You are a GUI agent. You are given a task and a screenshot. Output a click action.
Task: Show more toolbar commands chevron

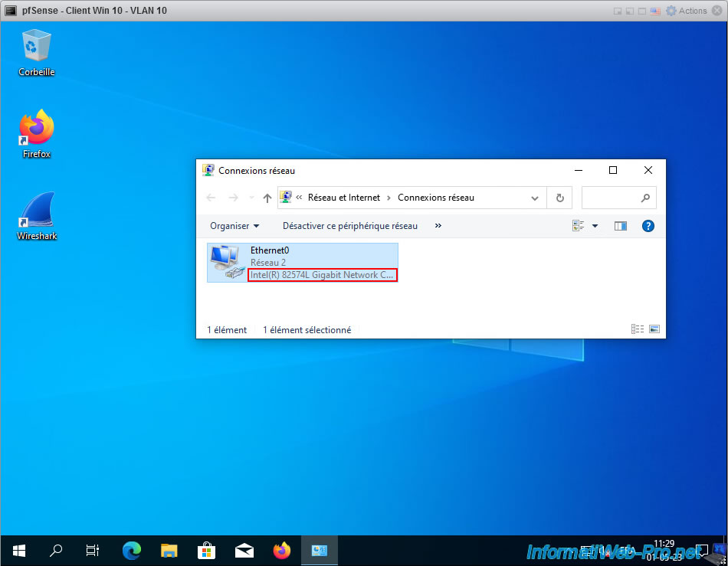438,226
